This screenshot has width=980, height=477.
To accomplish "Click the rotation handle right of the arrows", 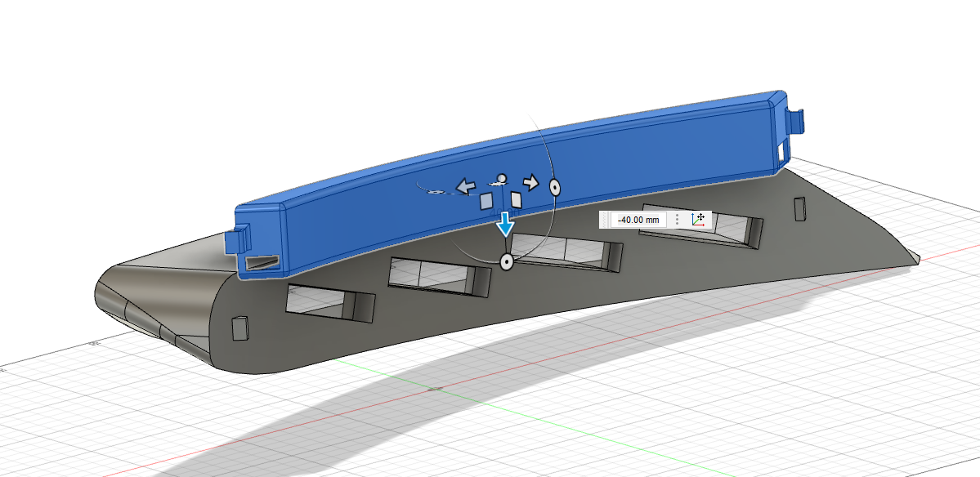I will pos(554,187).
